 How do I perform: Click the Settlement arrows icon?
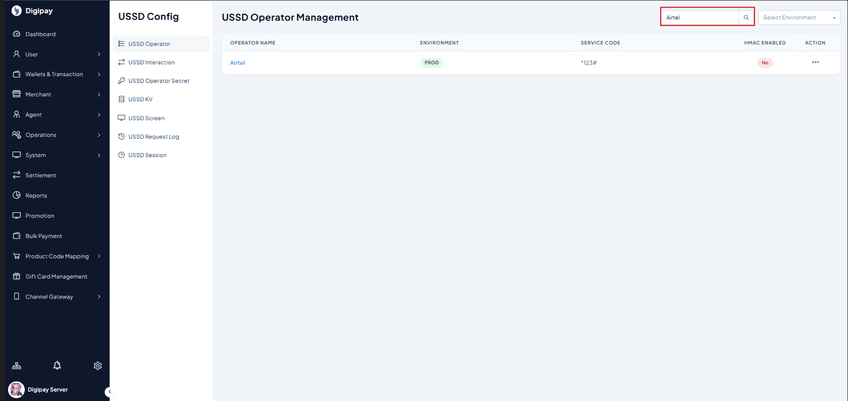[16, 175]
